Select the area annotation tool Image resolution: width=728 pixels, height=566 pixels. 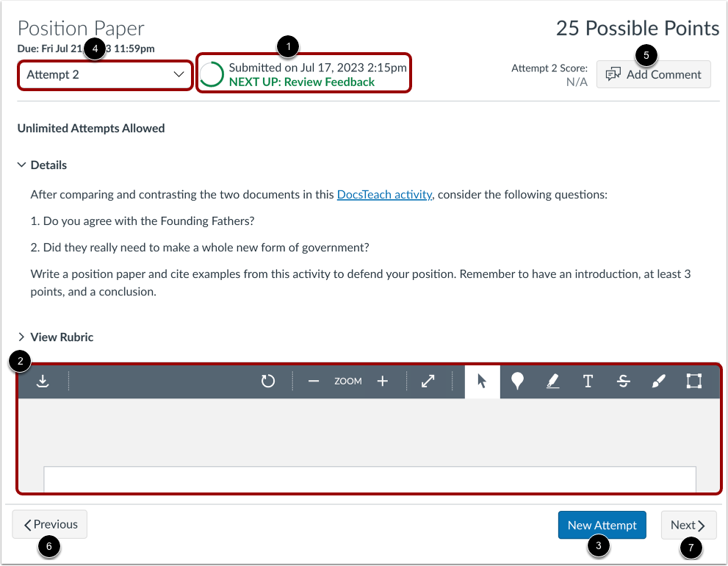[693, 381]
